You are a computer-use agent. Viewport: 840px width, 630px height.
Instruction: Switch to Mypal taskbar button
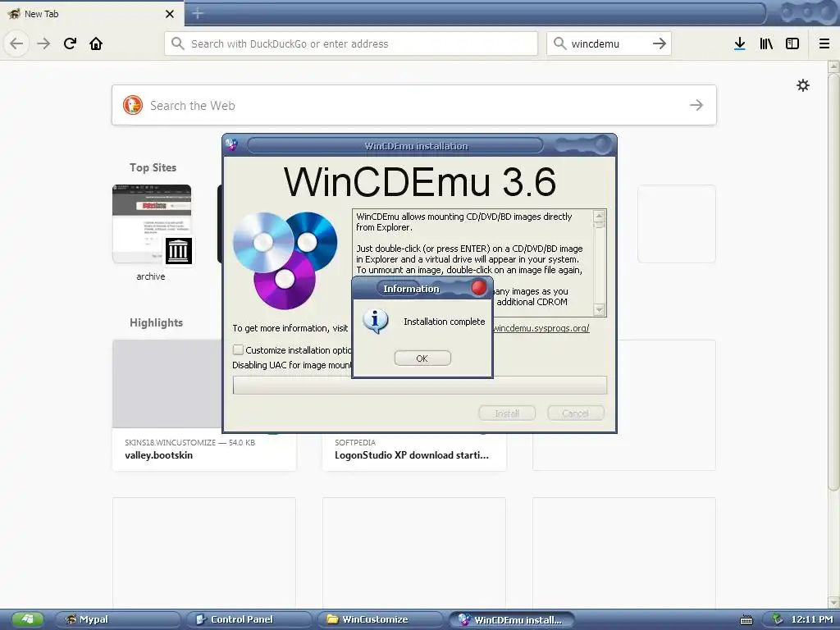(118, 620)
